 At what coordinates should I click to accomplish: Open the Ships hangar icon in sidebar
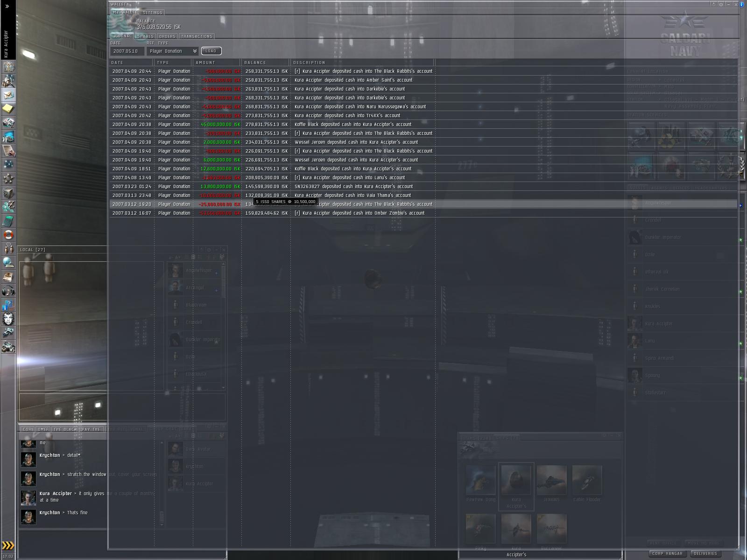click(8, 333)
